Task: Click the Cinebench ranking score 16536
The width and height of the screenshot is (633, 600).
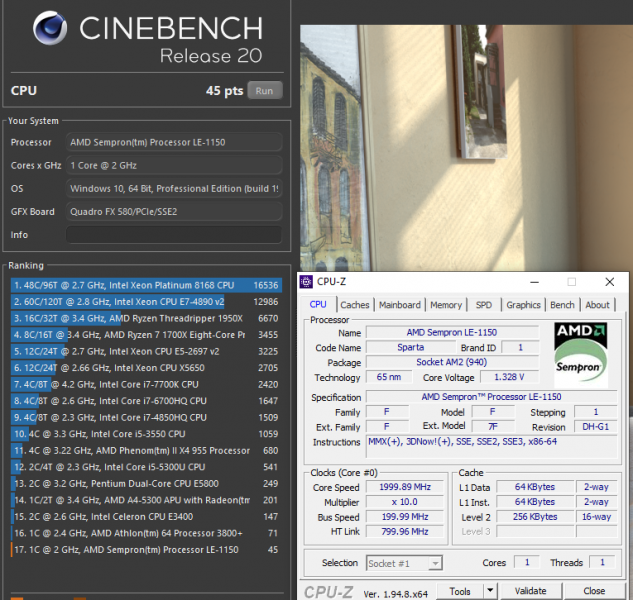Action: pos(266,285)
